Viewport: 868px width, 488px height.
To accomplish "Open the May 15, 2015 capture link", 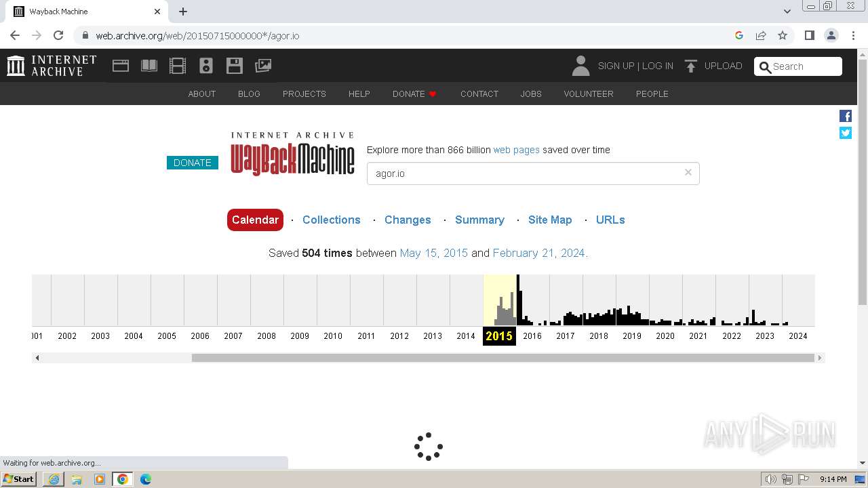I will coord(434,253).
